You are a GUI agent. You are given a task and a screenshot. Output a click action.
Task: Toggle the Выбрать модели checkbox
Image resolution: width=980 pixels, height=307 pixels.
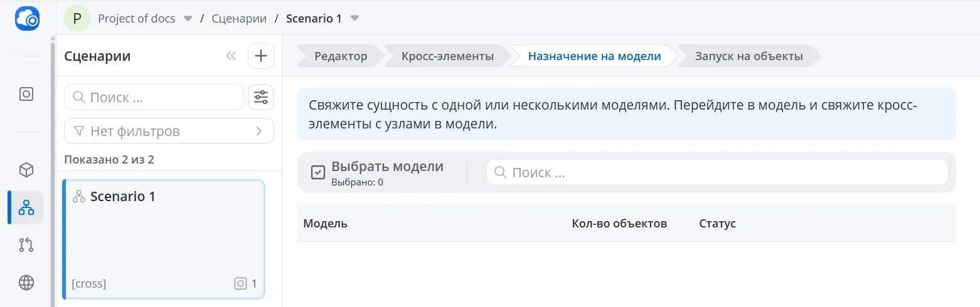pyautogui.click(x=318, y=172)
